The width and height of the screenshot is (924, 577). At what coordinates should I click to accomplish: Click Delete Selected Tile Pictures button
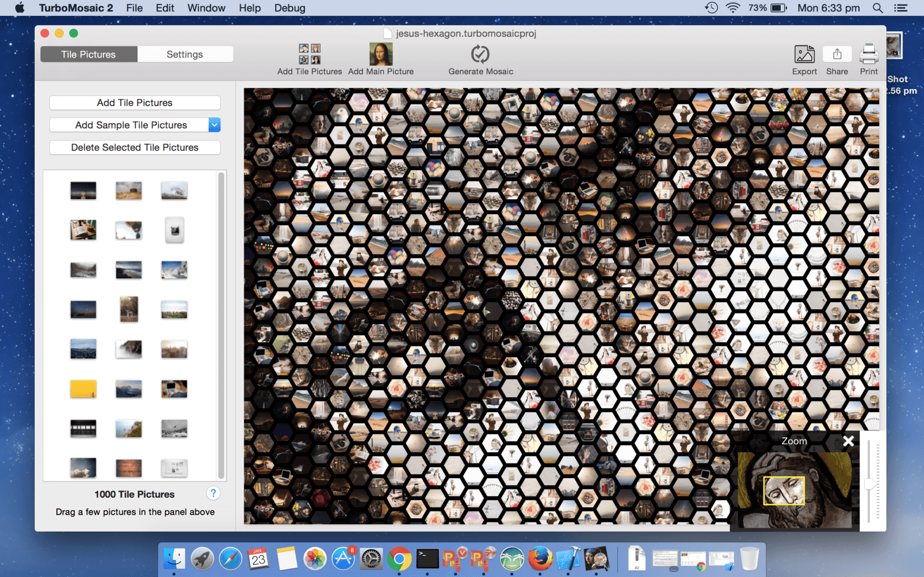[135, 148]
